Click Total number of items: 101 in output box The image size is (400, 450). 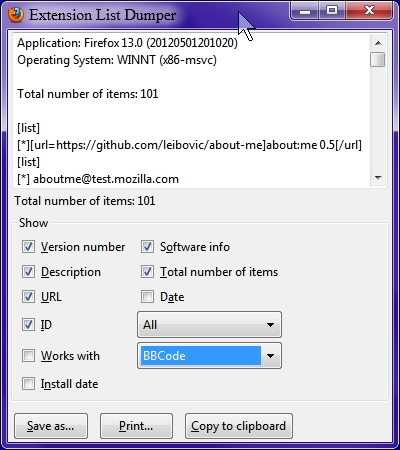(x=88, y=94)
